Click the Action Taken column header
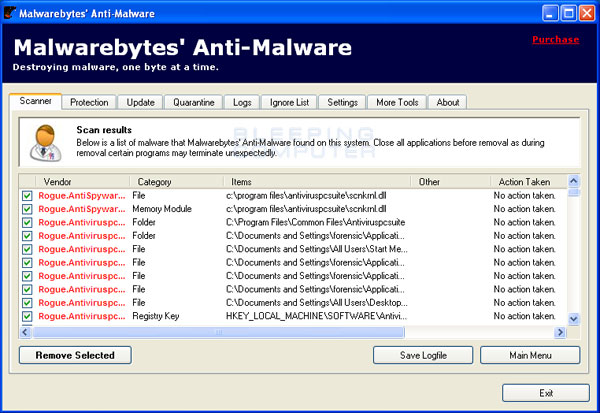600x413 pixels. [528, 182]
